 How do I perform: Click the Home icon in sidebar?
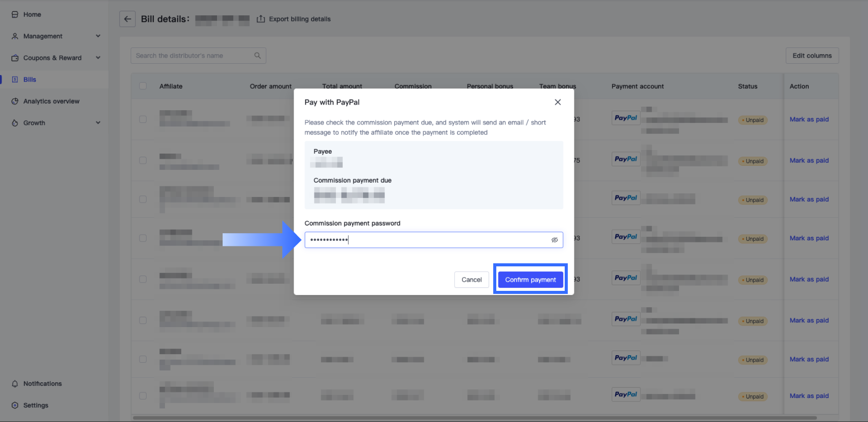click(x=15, y=15)
